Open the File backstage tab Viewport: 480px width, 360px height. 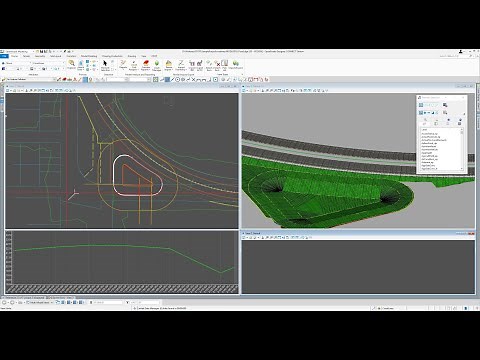click(x=4, y=56)
